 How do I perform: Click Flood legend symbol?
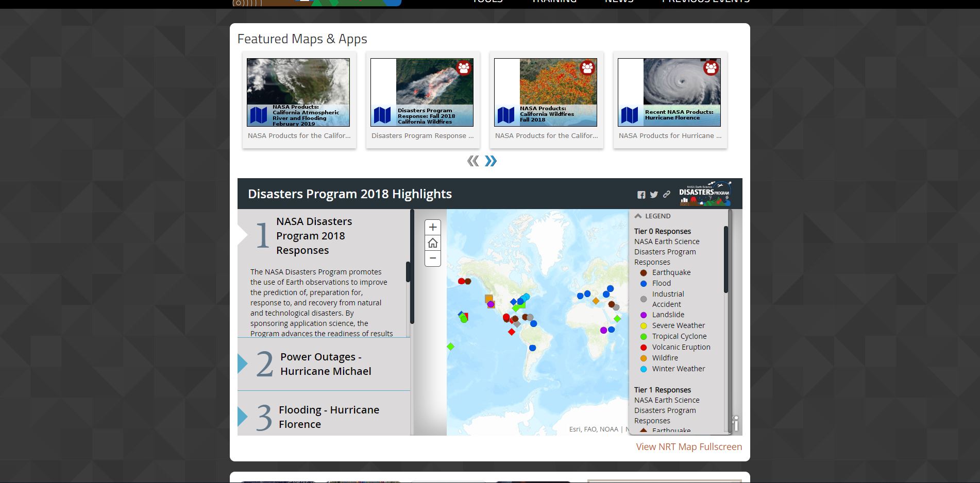[x=644, y=284]
